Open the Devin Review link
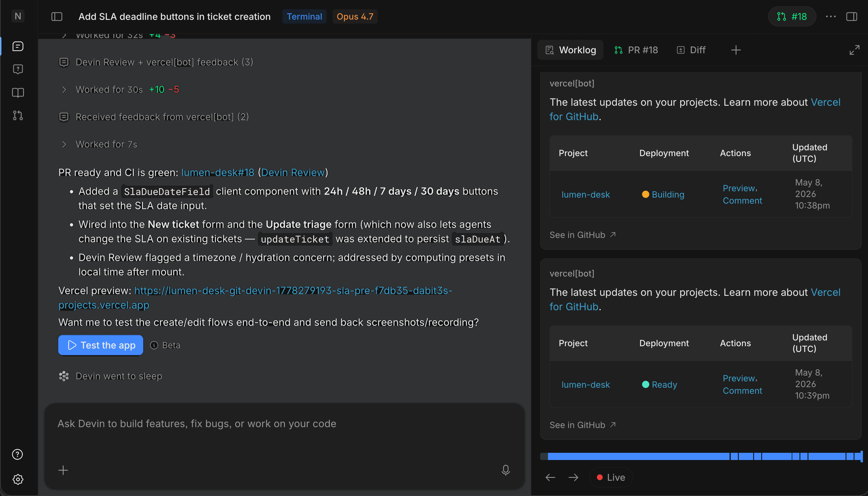 (x=293, y=172)
